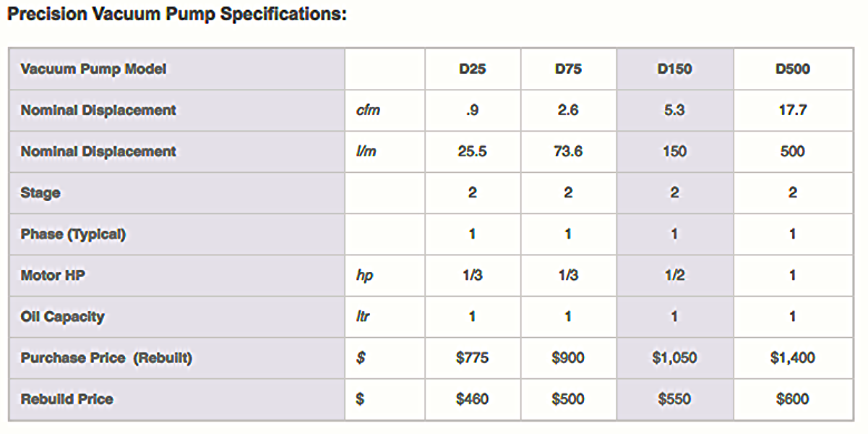
Task: Click the Phase (Typical) row label
Action: [x=73, y=234]
